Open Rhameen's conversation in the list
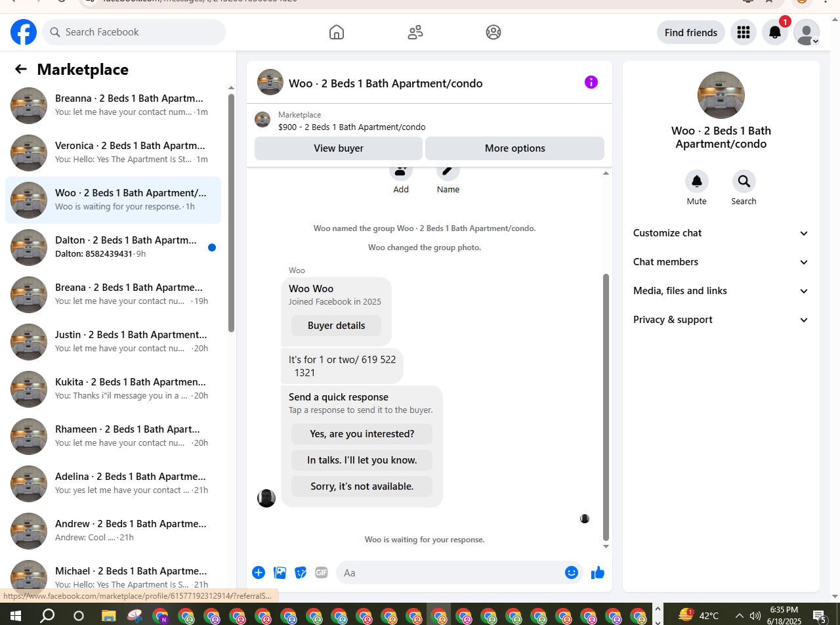The height and width of the screenshot is (625, 840). click(114, 437)
